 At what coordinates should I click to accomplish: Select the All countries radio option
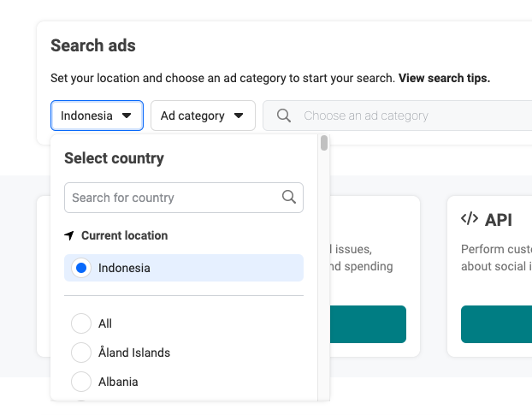(x=81, y=323)
